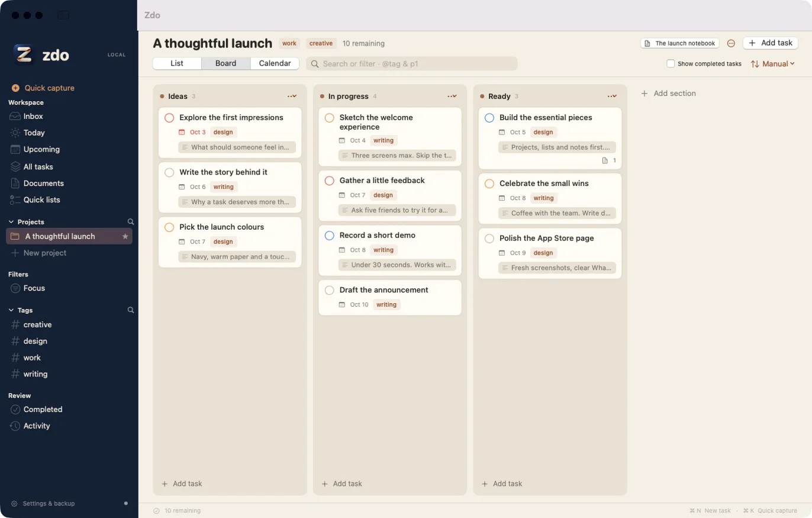Complete task Record a short demo

point(330,236)
